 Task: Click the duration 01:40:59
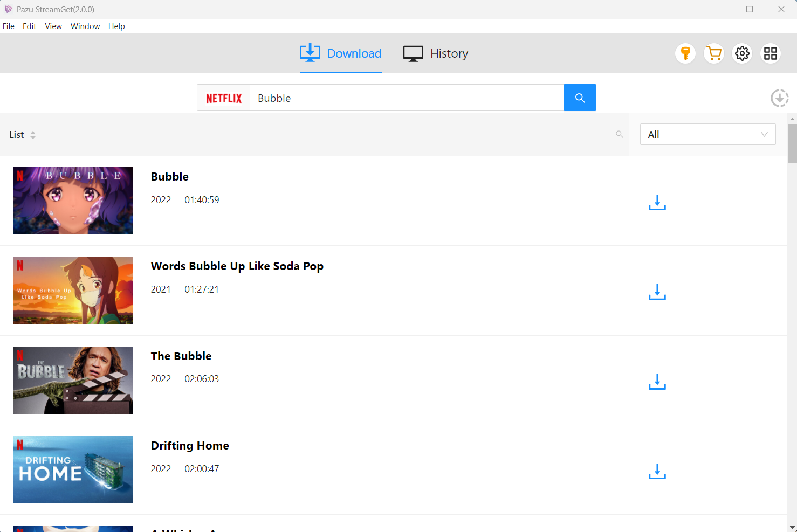[x=202, y=200]
